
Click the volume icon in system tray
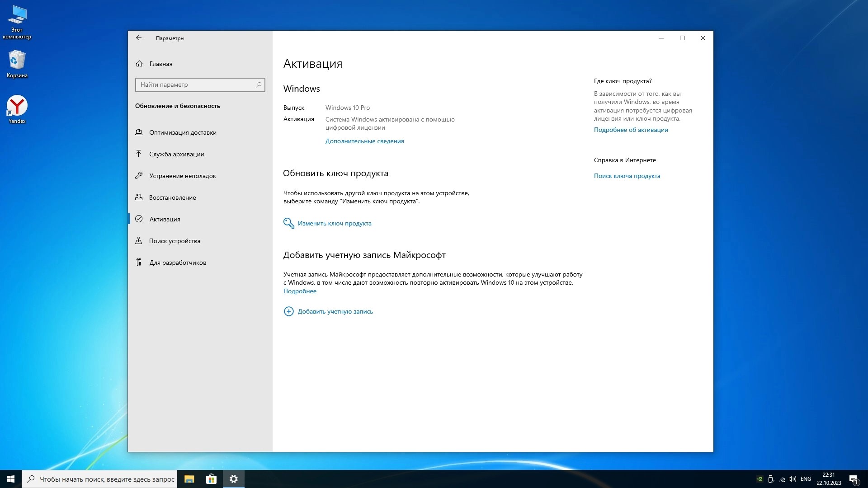792,479
